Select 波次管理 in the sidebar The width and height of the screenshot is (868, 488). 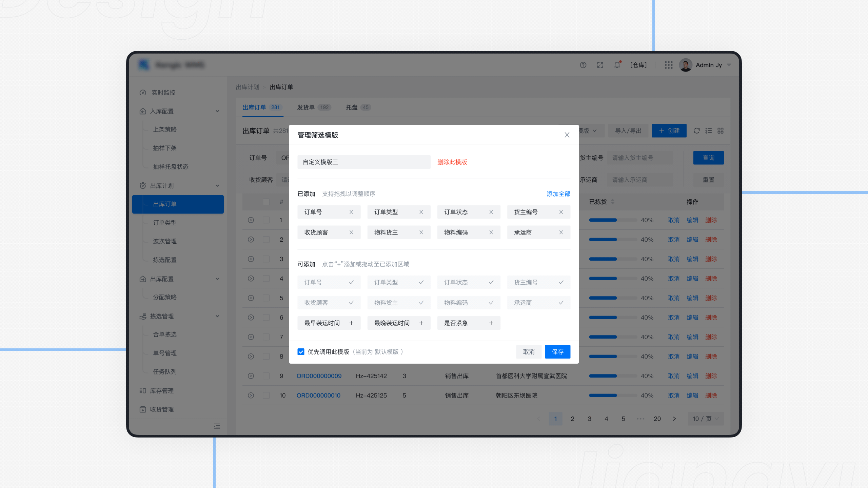[164, 241]
